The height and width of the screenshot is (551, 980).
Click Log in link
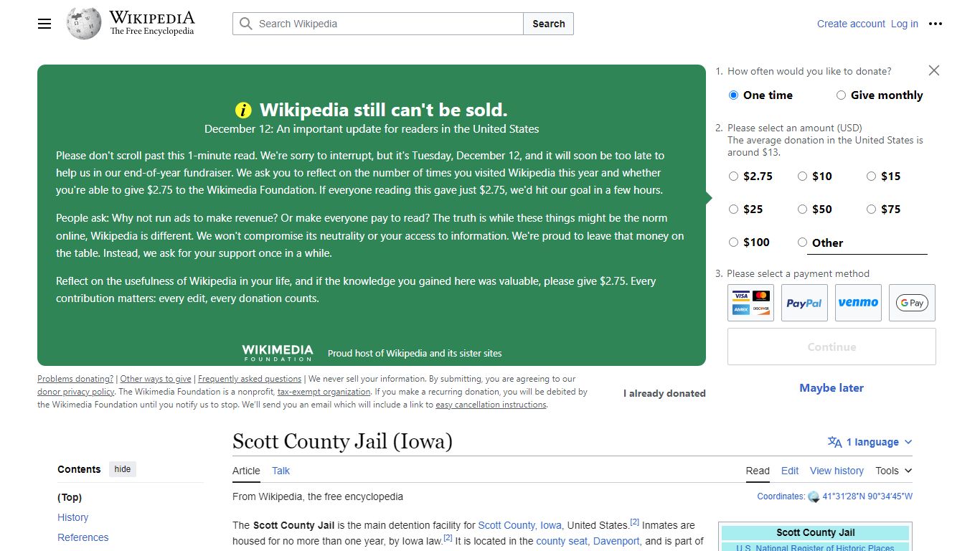point(905,24)
